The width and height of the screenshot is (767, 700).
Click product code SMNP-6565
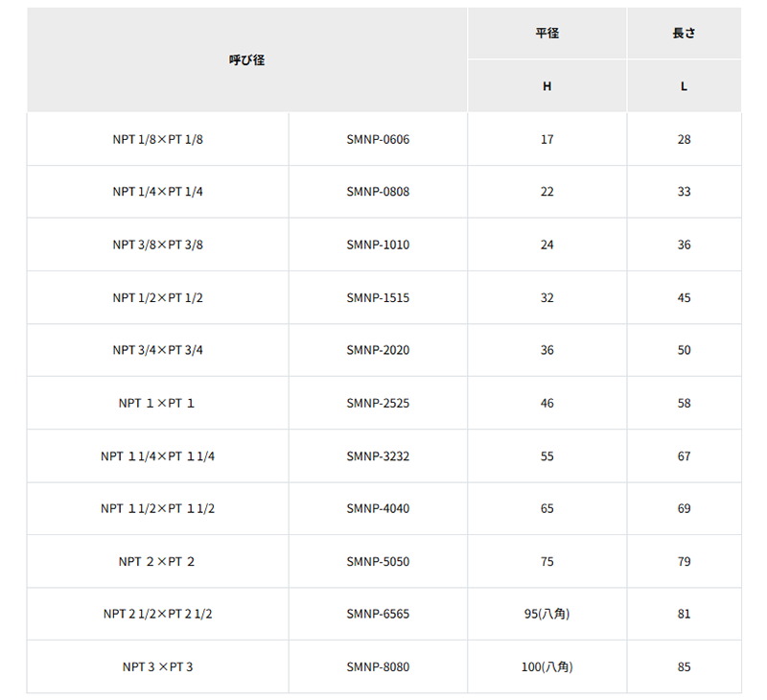point(378,614)
